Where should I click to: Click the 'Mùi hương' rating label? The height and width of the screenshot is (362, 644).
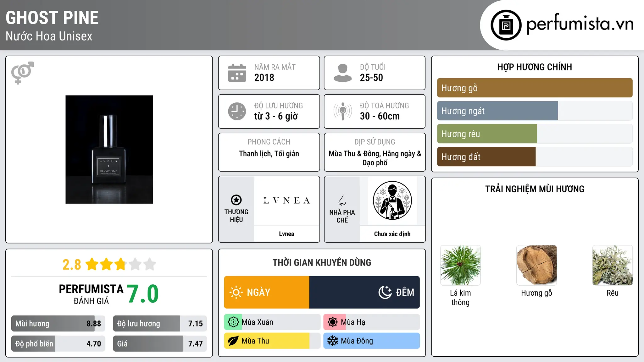32,324
